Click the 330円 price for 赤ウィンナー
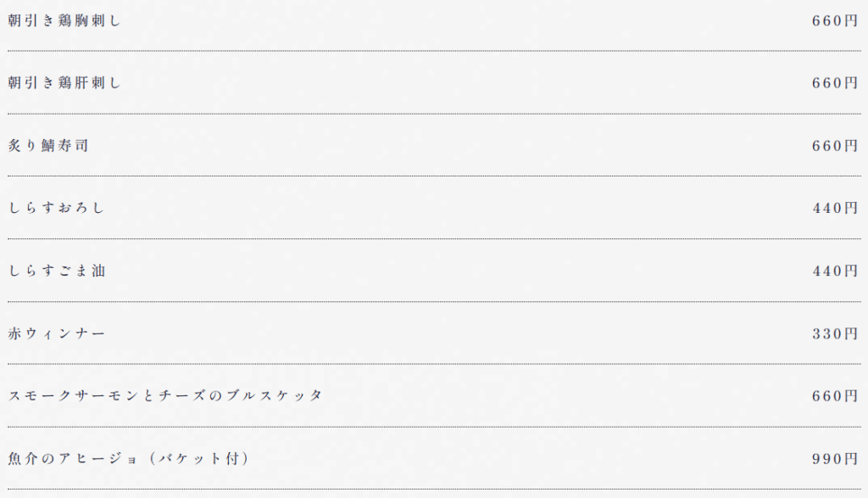 click(x=835, y=333)
